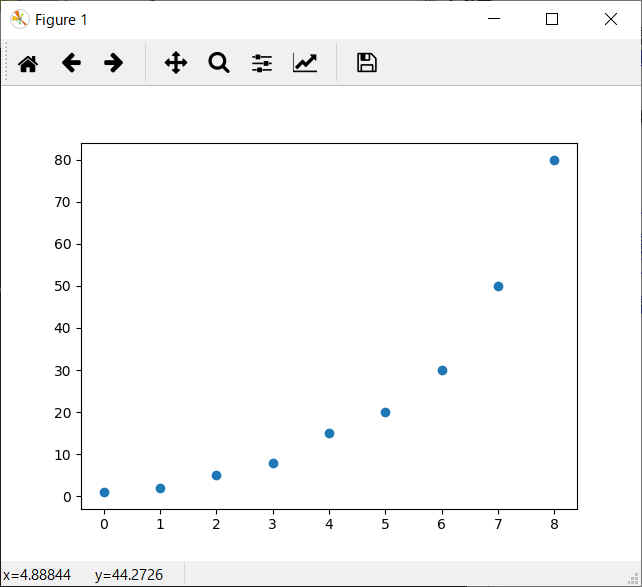Save the figure with floppy disk icon
The height and width of the screenshot is (587, 642).
click(x=367, y=63)
